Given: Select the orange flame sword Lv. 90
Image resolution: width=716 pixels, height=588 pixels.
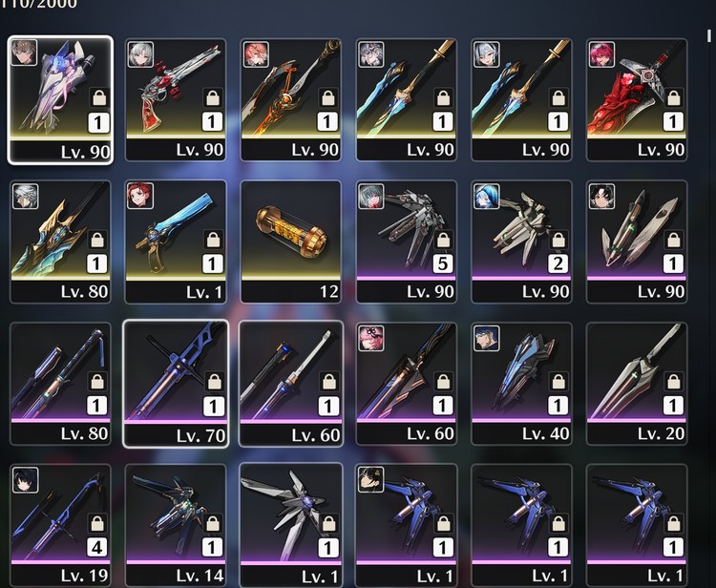Looking at the screenshot, I should [x=291, y=99].
